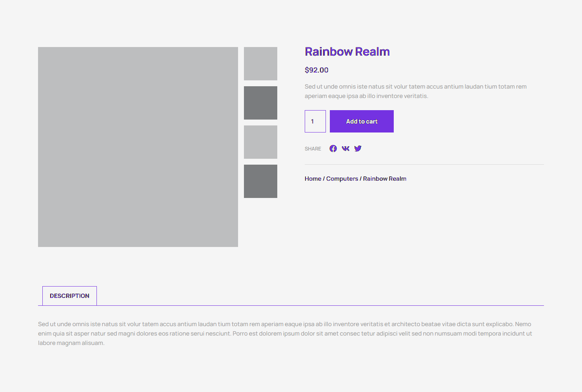The width and height of the screenshot is (582, 392).
Task: Share product on Facebook
Action: [333, 149]
